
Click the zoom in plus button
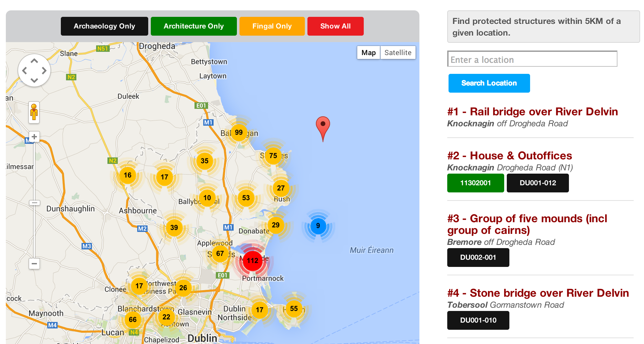pos(34,137)
